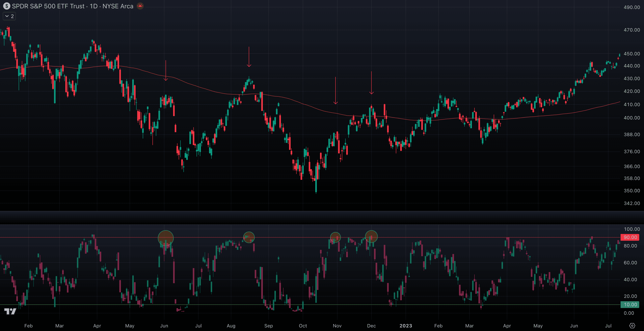644x331 pixels.
Task: Click the 2023 label on time axis
Action: click(406, 326)
